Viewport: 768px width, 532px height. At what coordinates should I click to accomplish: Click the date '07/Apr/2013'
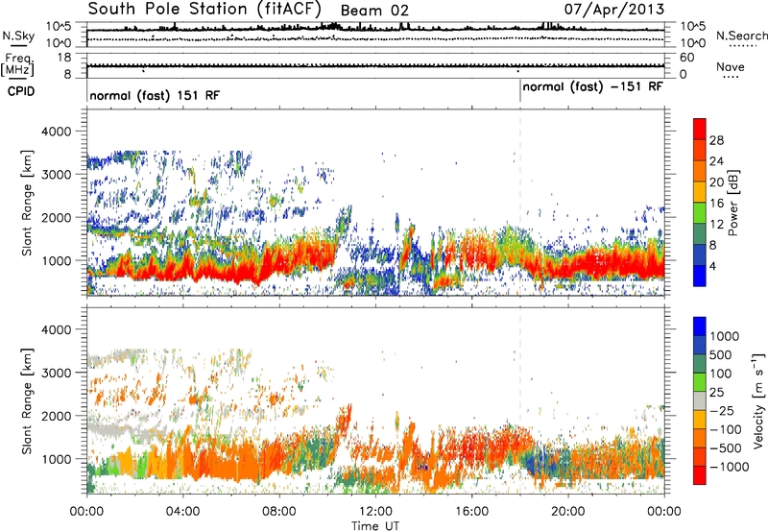(614, 9)
